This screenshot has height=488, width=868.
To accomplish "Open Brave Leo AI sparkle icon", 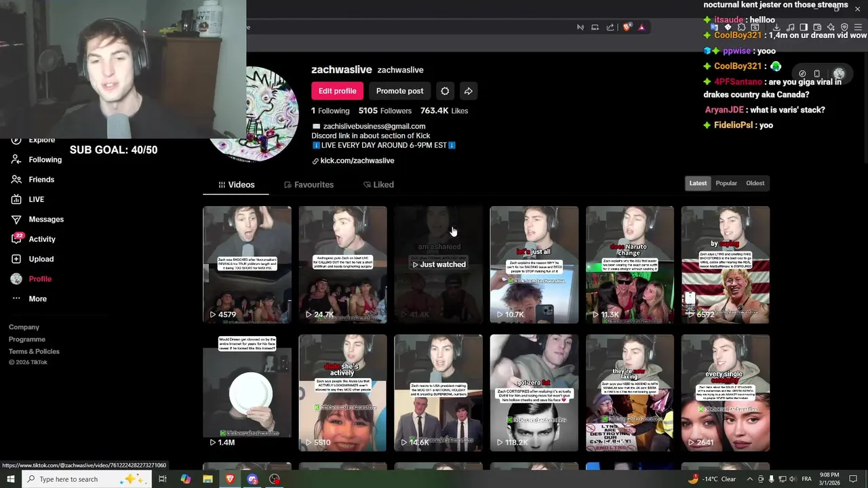I will pos(831,27).
